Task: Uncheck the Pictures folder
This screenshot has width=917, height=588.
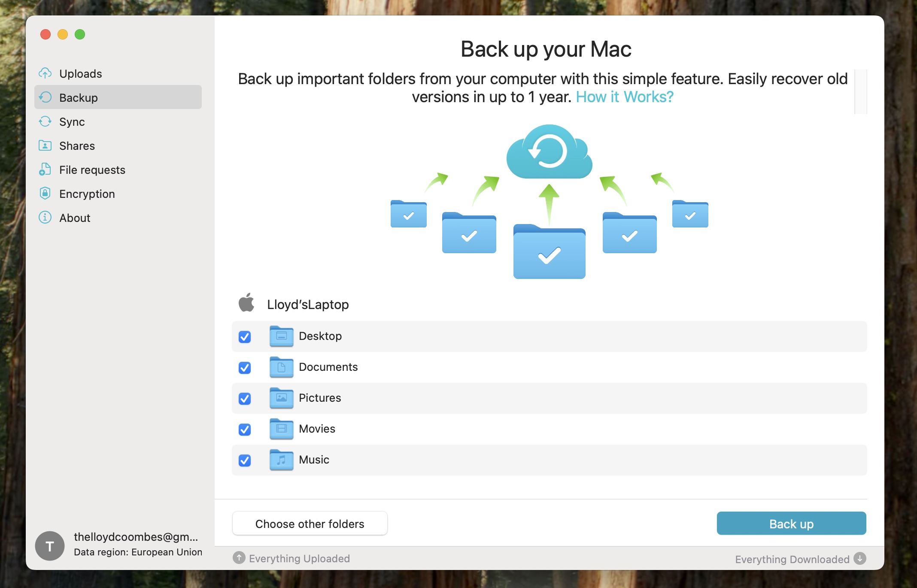Action: pos(244,399)
